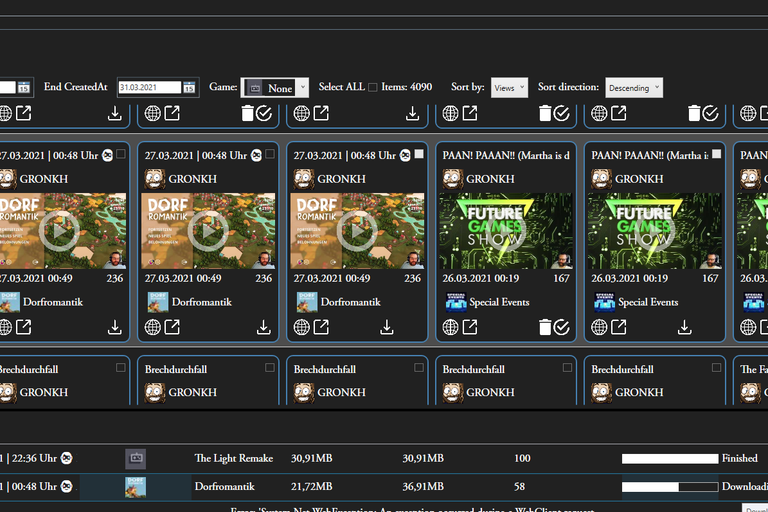Click 236 view count on ticked Dorfromantik card
The image size is (768, 512).
(x=412, y=278)
